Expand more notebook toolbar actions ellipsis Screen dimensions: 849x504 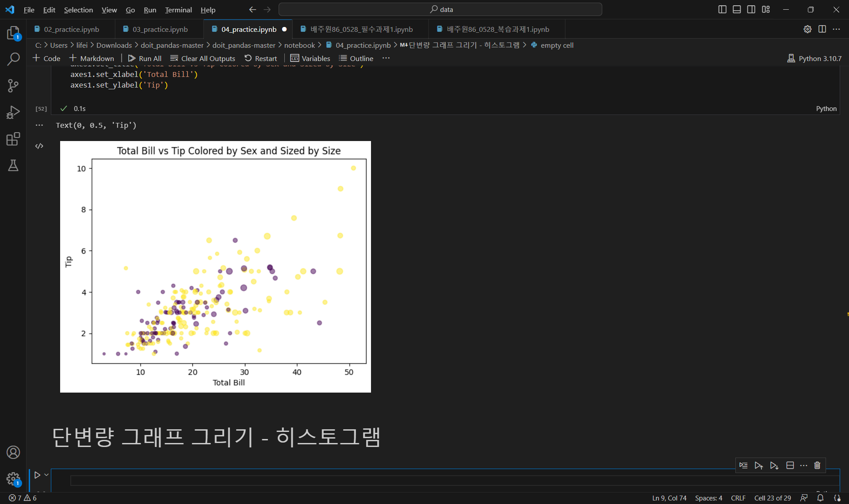386,58
